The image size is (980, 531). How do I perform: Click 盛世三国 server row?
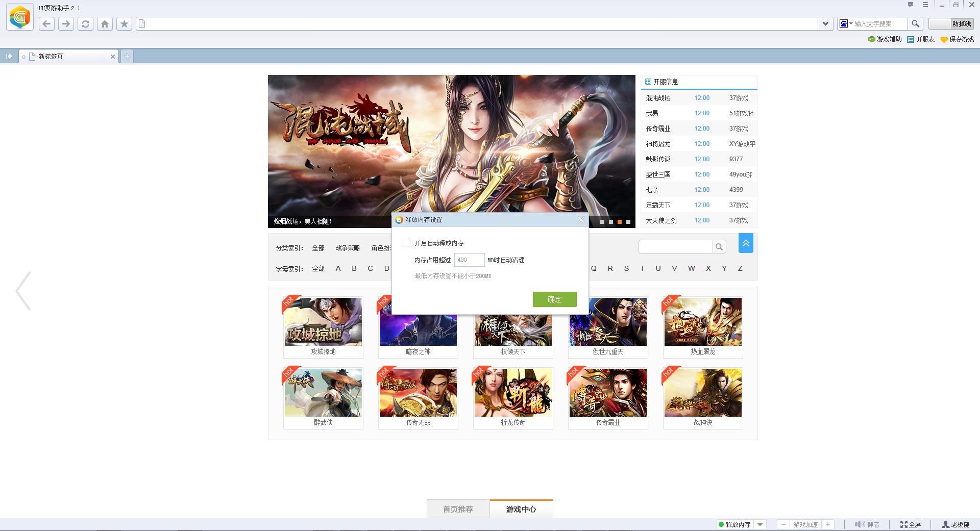point(699,174)
